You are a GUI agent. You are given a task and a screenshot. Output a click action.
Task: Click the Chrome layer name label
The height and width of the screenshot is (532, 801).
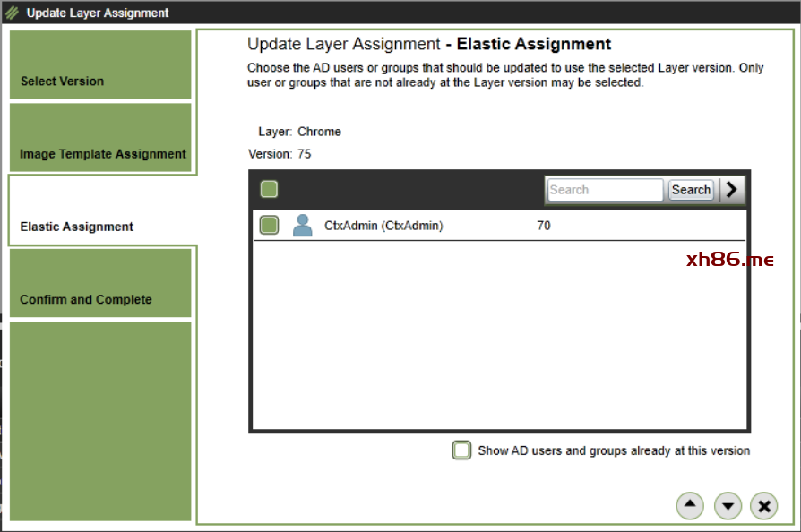[x=319, y=132]
